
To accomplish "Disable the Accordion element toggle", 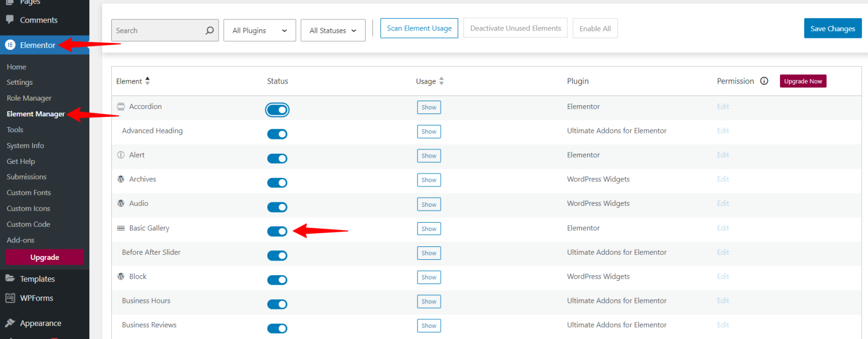I will point(277,110).
